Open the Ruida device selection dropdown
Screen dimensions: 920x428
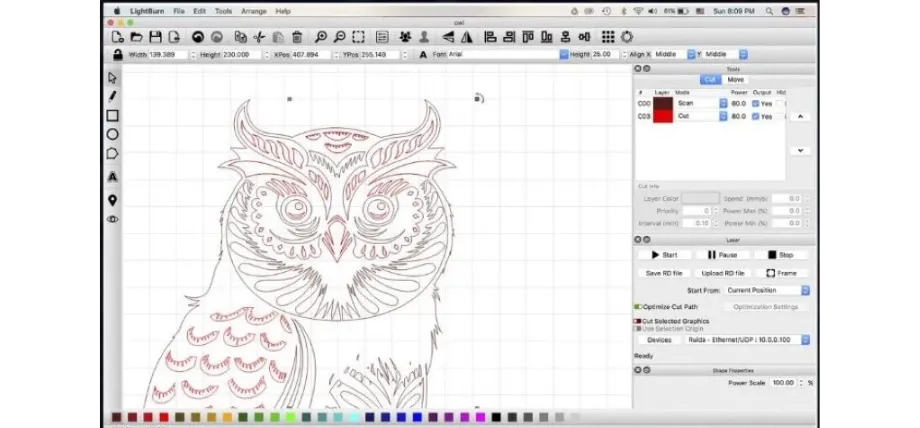(748, 339)
